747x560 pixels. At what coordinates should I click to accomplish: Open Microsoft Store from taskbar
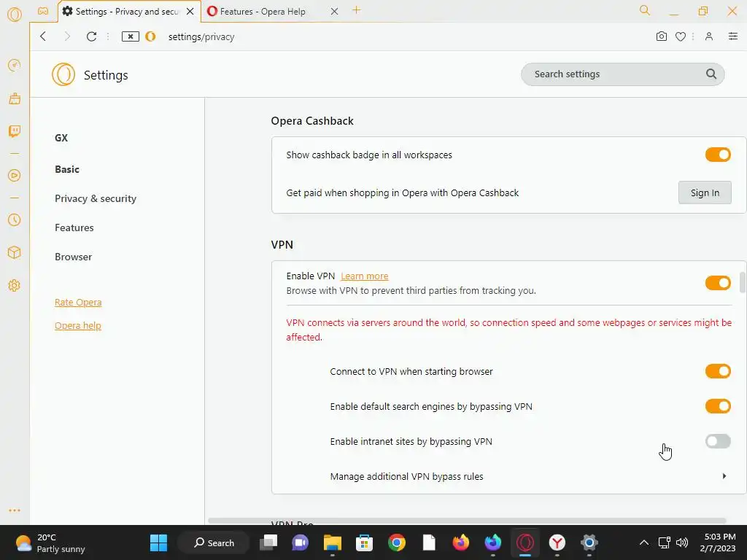364,542
